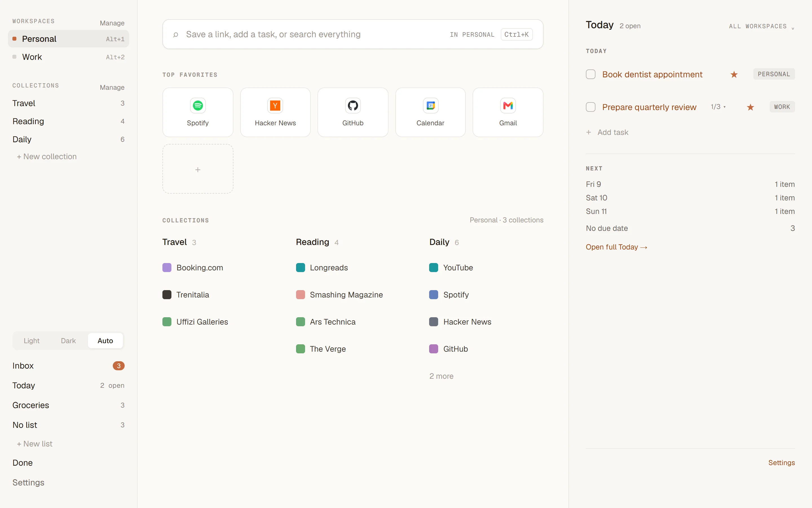Open full Today link
This screenshot has width=812, height=508.
point(616,247)
